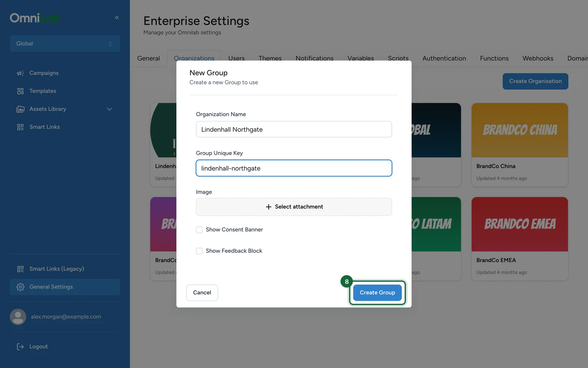Open the Functions tab
Viewport: 588px width, 368px height.
click(494, 59)
